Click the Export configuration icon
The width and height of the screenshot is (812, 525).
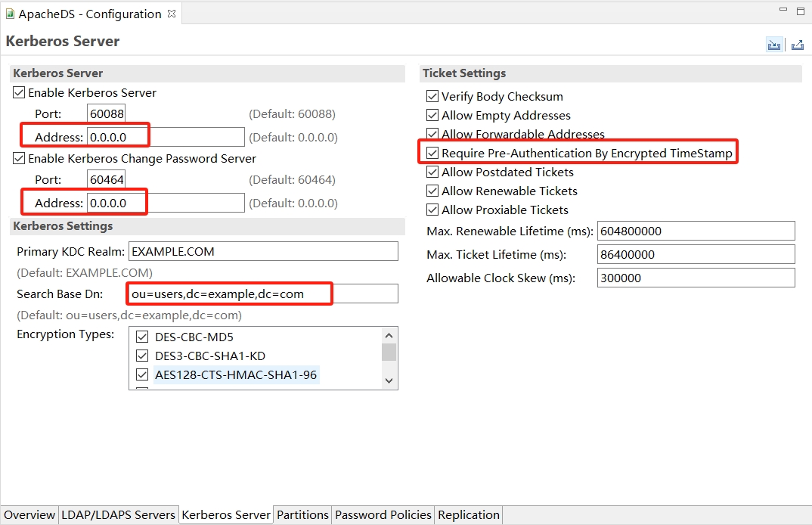pos(797,45)
